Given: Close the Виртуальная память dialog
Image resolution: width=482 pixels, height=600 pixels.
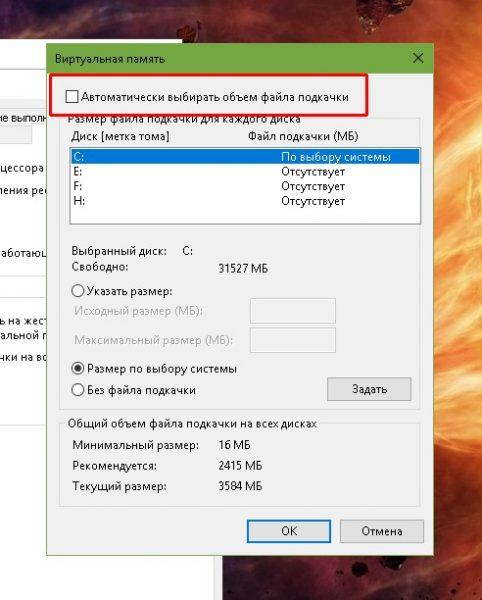Looking at the screenshot, I should pos(418,58).
